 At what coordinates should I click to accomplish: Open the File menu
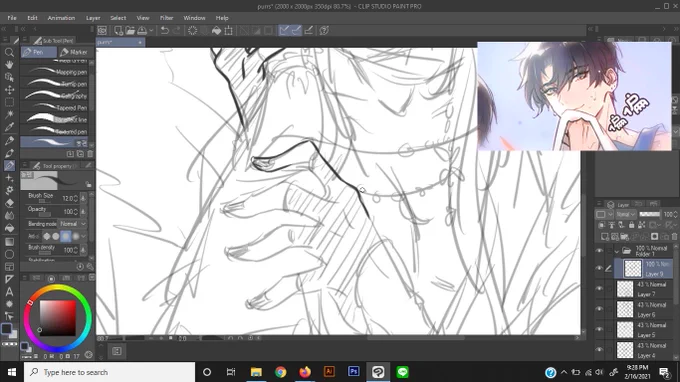(12, 18)
